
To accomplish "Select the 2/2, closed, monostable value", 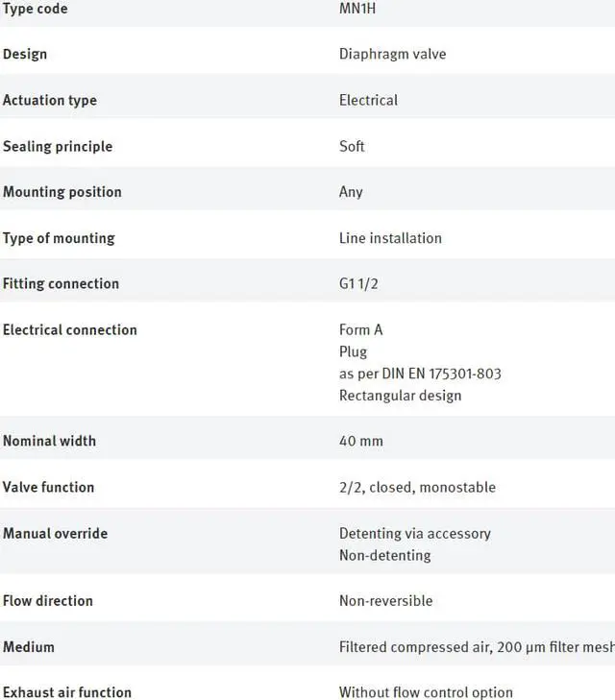I will [x=417, y=488].
